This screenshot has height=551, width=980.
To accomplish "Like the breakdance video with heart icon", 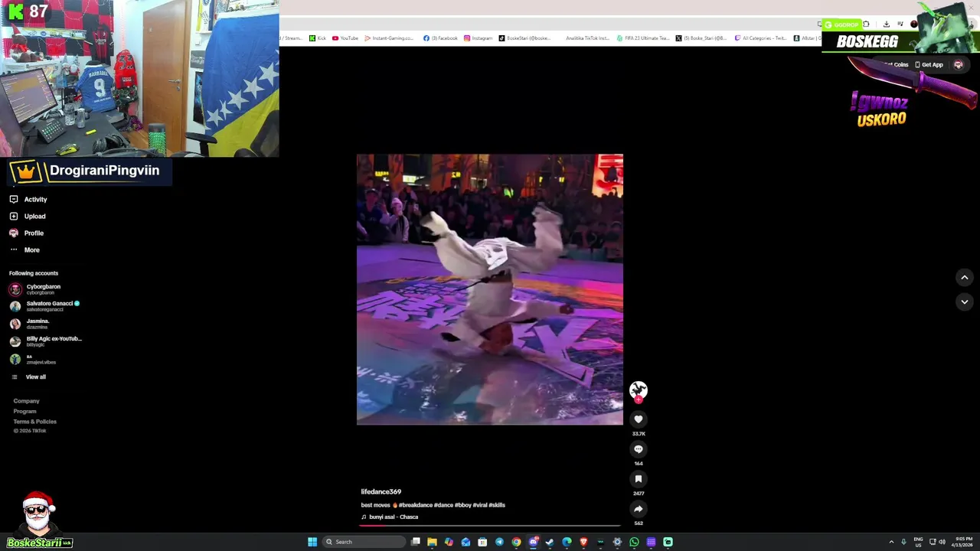I will [639, 419].
